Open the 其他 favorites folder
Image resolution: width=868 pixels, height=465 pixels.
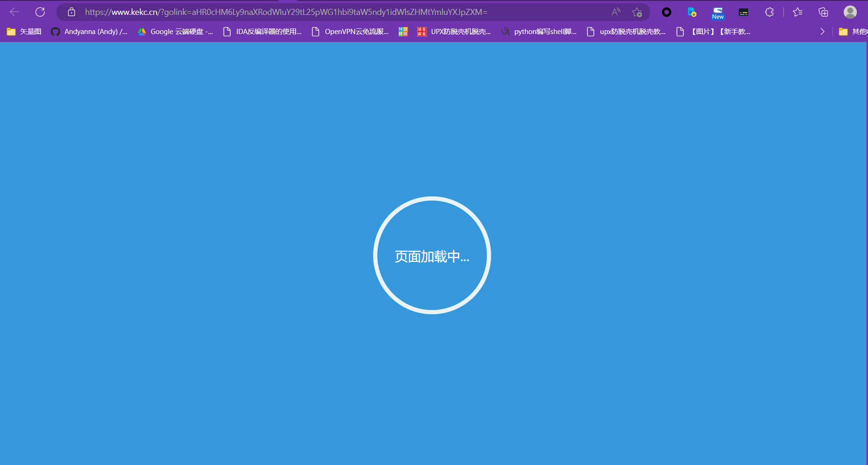[x=853, y=32]
